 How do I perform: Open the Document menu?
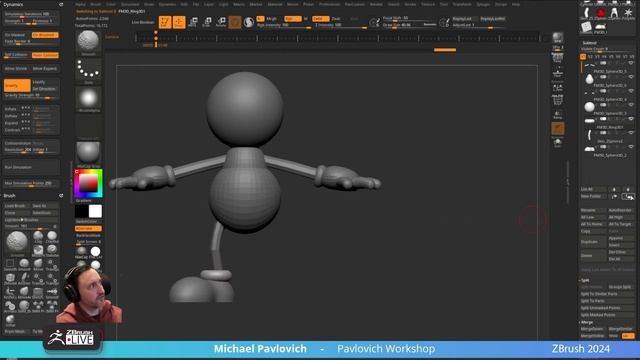[x=130, y=4]
